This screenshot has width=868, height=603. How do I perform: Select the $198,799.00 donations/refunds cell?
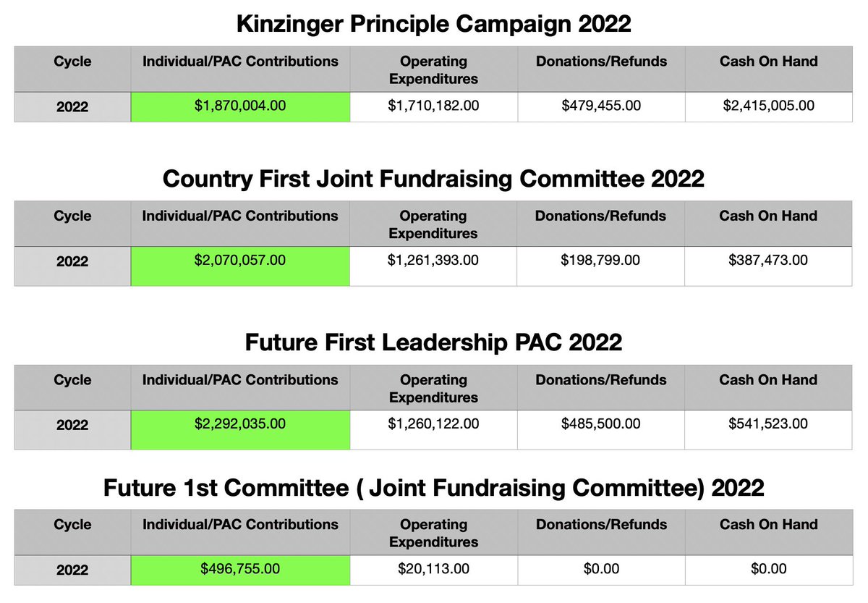tap(600, 261)
